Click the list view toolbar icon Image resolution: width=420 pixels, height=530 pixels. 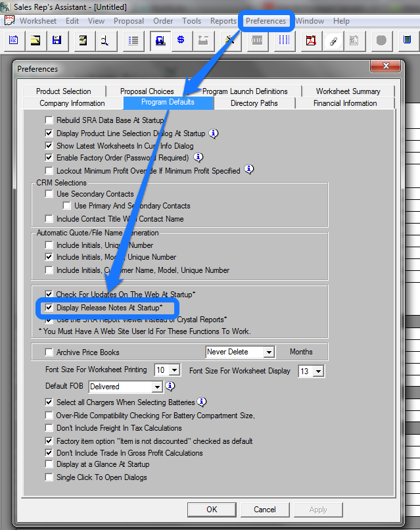tap(134, 41)
